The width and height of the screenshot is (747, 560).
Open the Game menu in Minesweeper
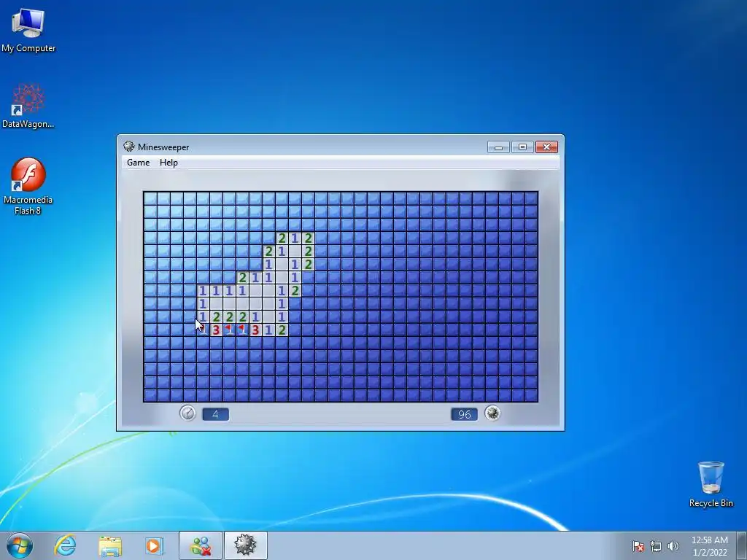tap(138, 163)
